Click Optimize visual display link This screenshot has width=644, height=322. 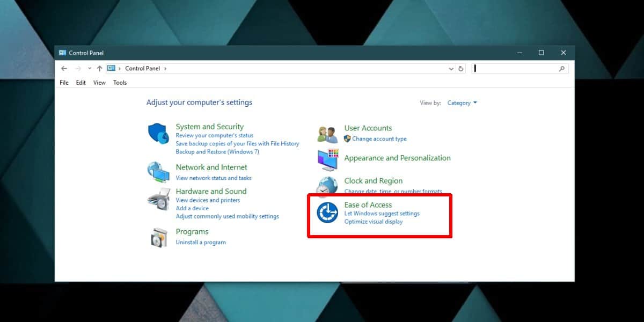[x=374, y=221]
